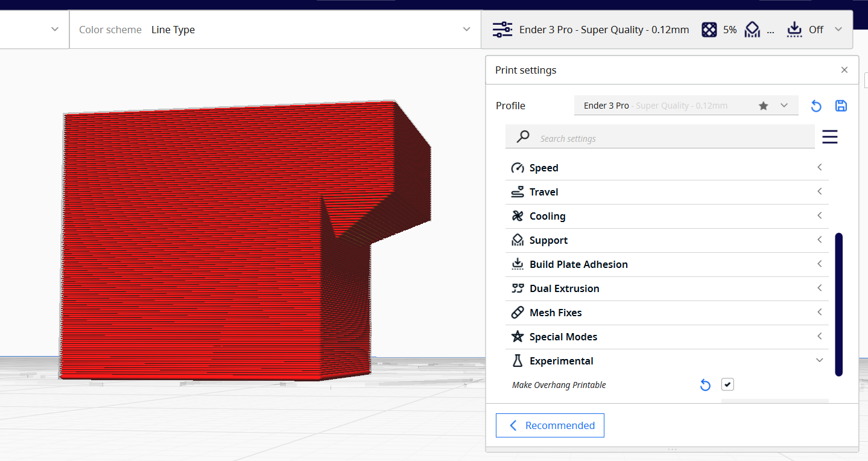
Task: Click the support icon in summary bar
Action: tap(752, 30)
